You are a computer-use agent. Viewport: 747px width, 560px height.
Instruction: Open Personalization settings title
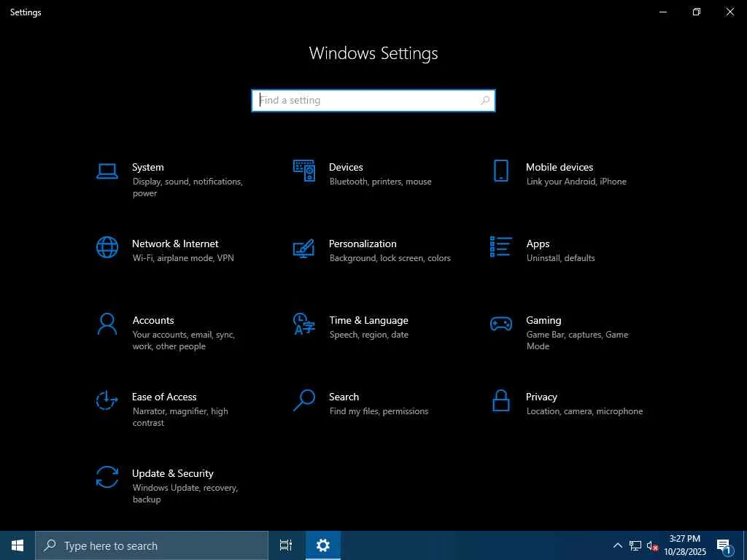coord(363,244)
